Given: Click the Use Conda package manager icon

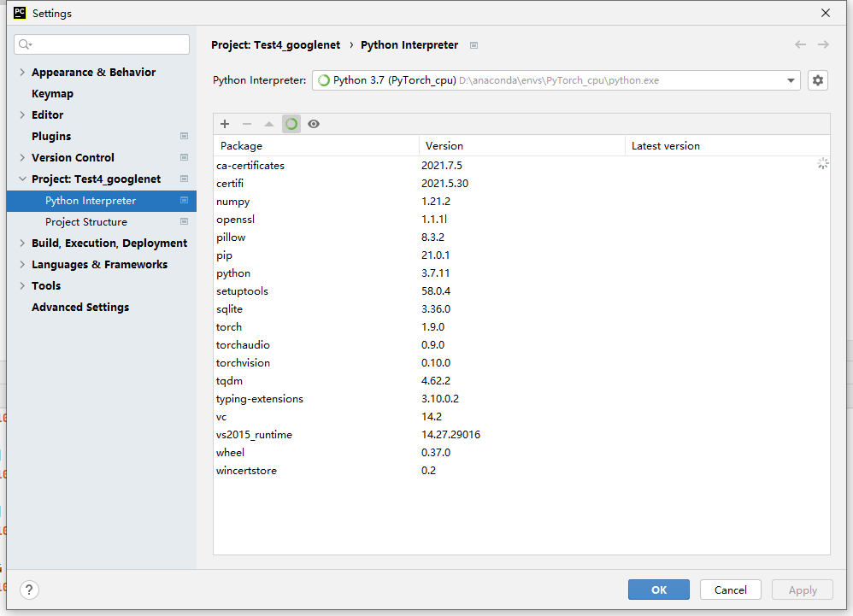Looking at the screenshot, I should tap(291, 124).
